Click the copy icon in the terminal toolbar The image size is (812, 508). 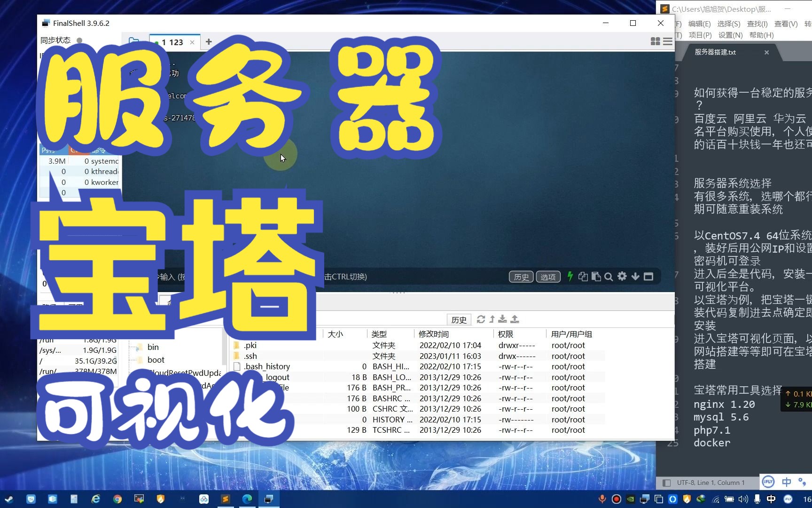point(583,277)
